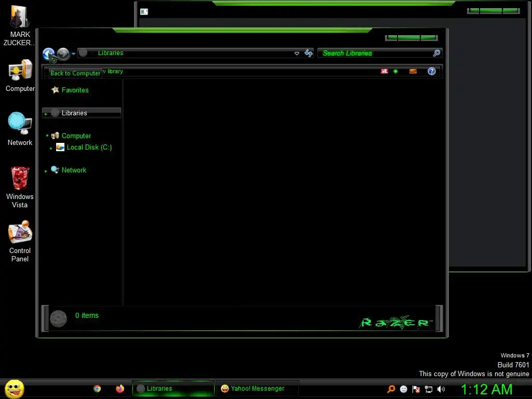Open the network connection tray icon
The image size is (532, 399).
coord(429,389)
